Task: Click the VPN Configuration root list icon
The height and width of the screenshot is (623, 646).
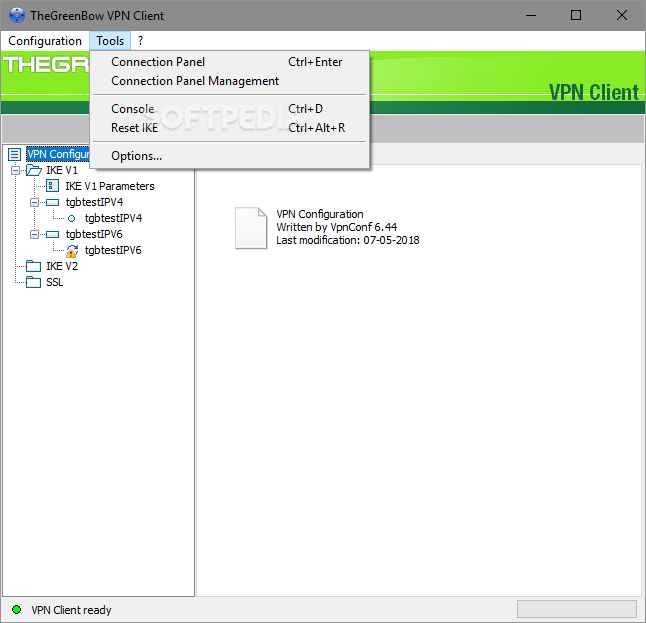Action: click(x=14, y=155)
